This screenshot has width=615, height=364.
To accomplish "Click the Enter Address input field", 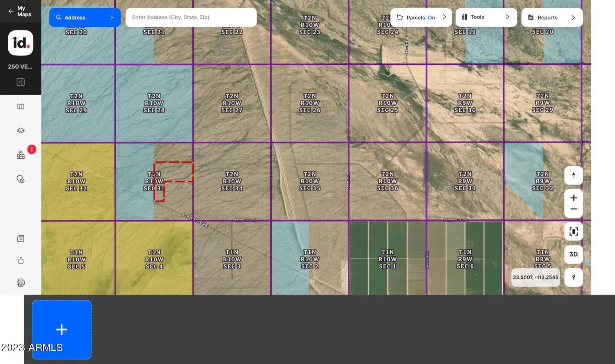I will [191, 17].
